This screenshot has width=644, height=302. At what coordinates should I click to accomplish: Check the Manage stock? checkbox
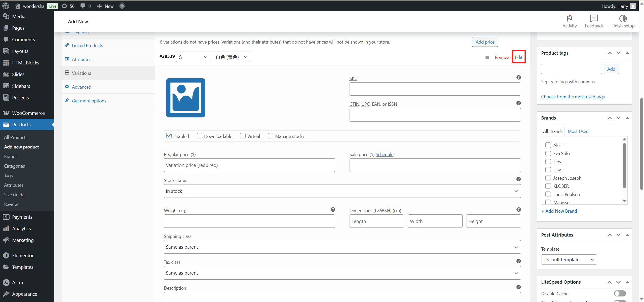click(271, 136)
